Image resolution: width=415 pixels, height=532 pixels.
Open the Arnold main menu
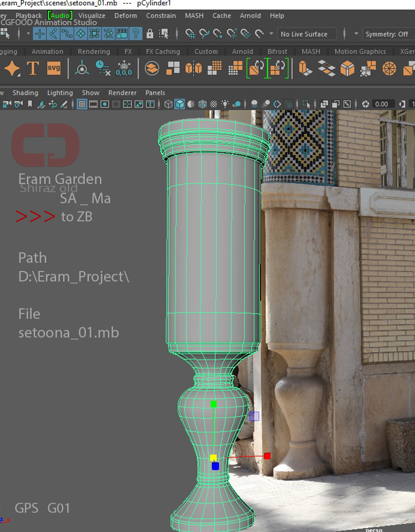tap(250, 16)
